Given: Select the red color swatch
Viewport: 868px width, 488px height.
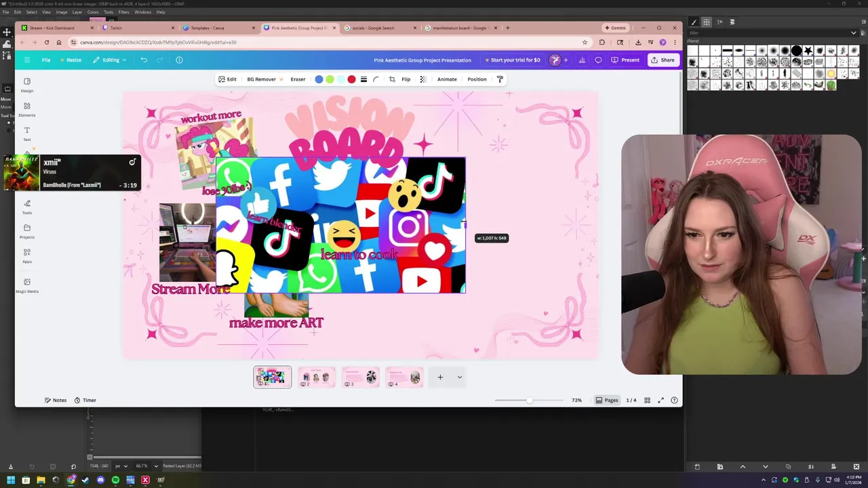Looking at the screenshot, I should (x=351, y=79).
